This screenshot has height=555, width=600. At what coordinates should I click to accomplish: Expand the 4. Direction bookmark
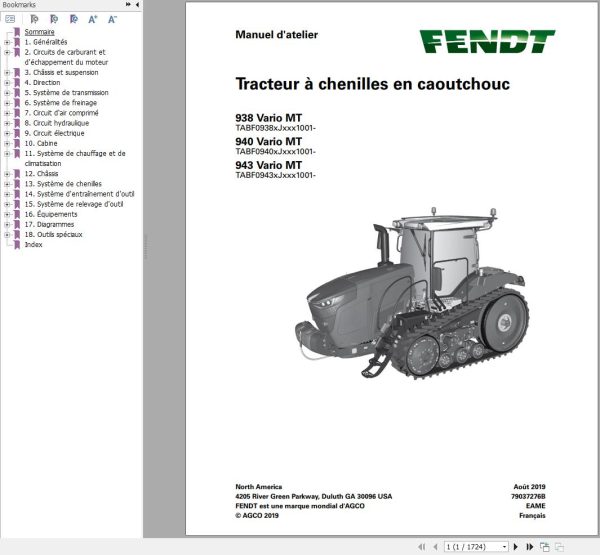pyautogui.click(x=7, y=83)
